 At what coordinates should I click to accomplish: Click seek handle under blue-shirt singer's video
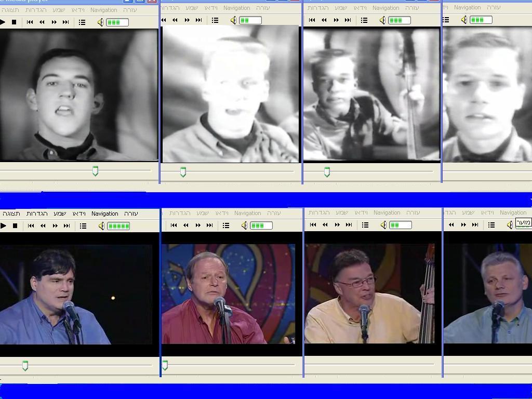pyautogui.click(x=25, y=366)
